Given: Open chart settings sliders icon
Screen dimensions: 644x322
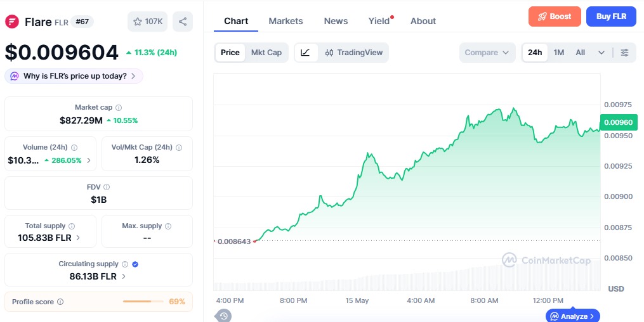Looking at the screenshot, I should (624, 53).
